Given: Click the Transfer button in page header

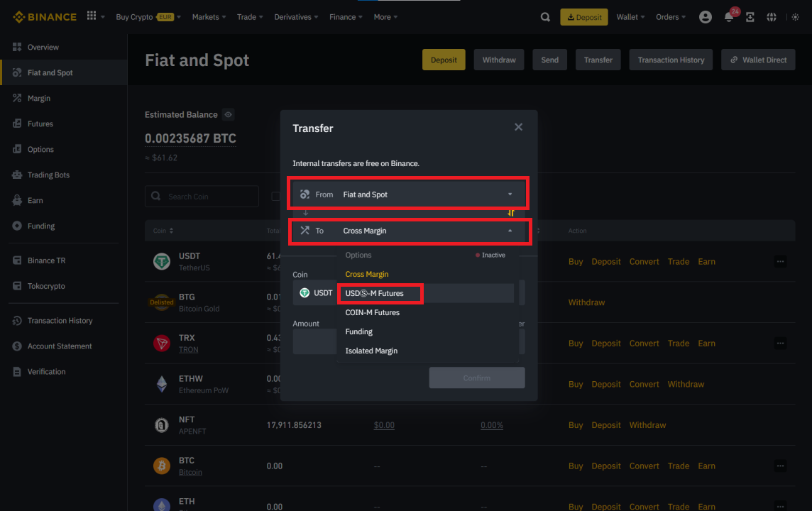Looking at the screenshot, I should 598,60.
